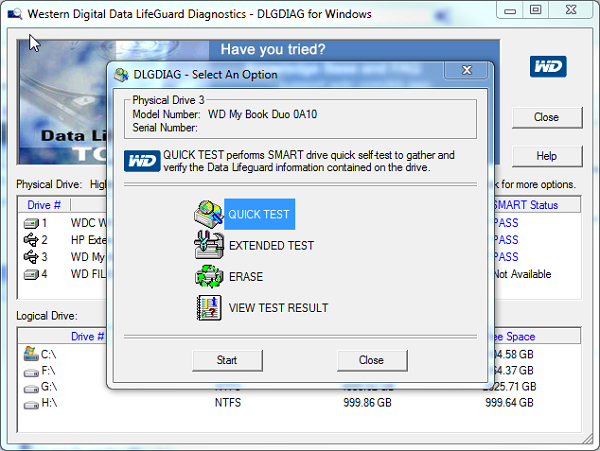The height and width of the screenshot is (451, 600).
Task: Click Not Available SMART status for drive 4
Action: [522, 274]
